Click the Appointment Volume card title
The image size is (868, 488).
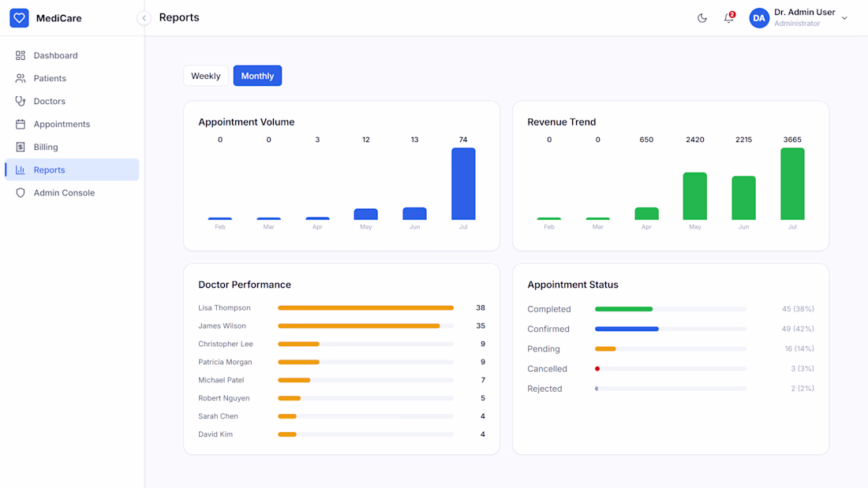(246, 121)
